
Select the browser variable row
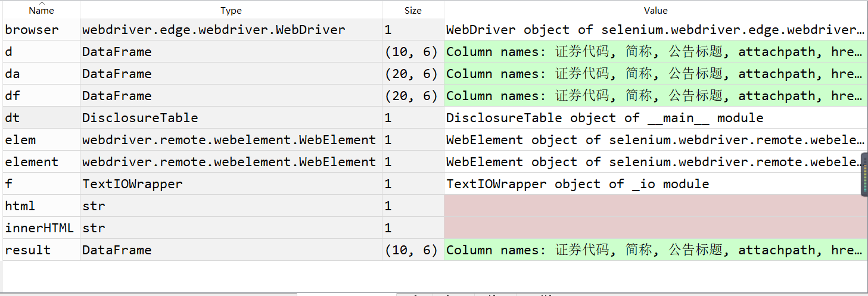(435, 30)
